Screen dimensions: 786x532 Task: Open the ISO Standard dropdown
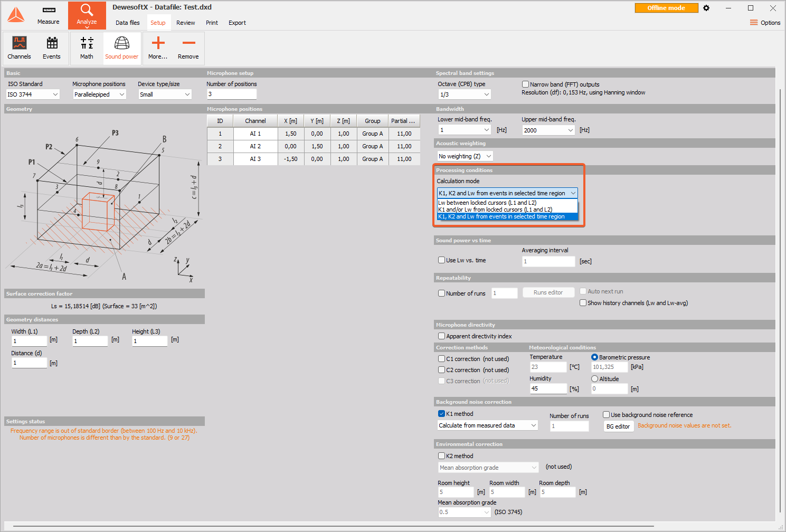tap(33, 94)
